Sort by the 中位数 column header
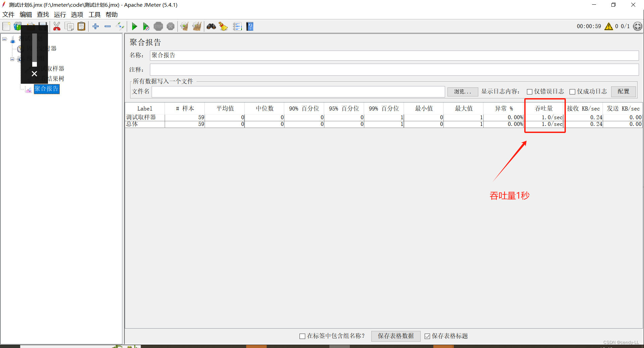Screen dimensions: 644x348 [x=265, y=109]
